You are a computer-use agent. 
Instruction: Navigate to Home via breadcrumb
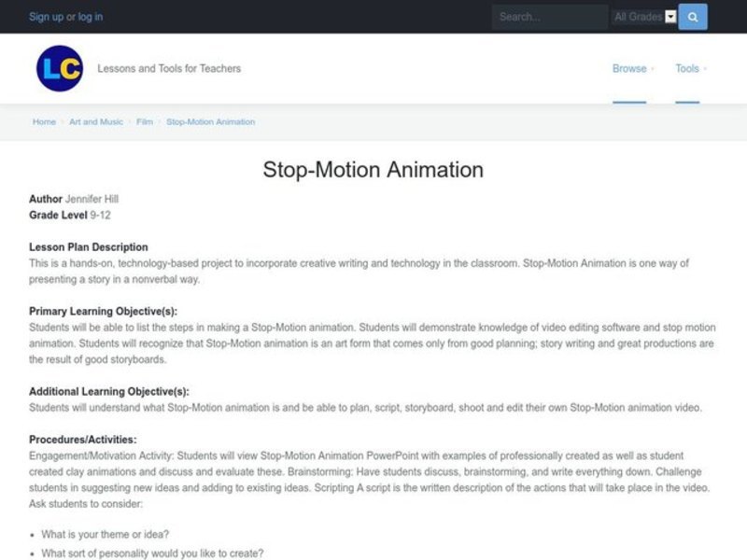[x=44, y=121]
